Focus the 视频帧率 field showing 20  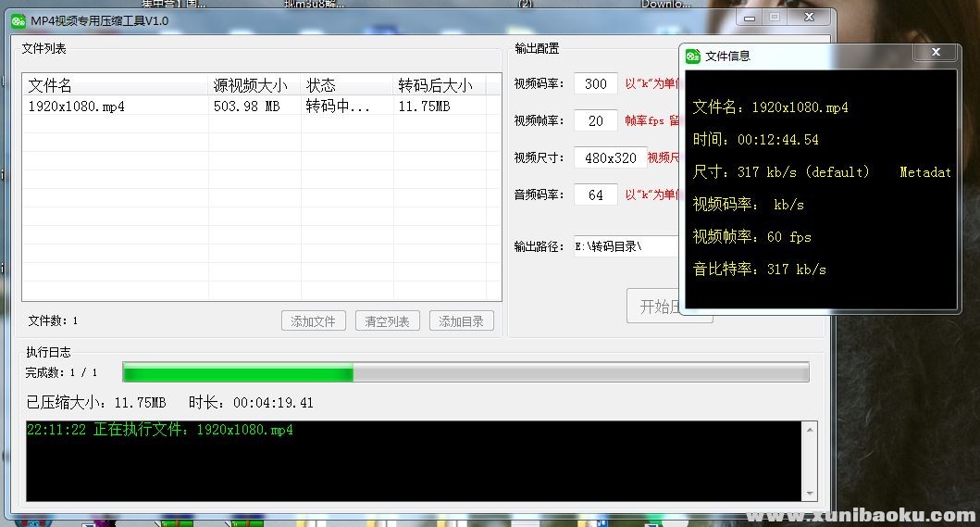click(596, 120)
